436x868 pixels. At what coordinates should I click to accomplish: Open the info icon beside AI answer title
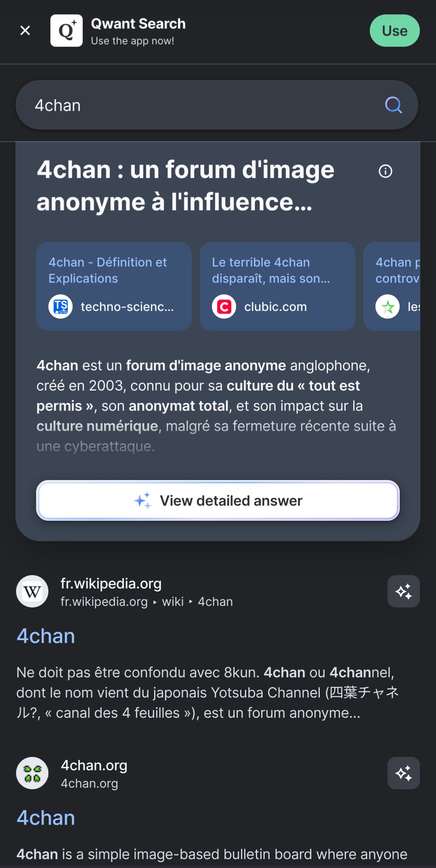coord(386,171)
